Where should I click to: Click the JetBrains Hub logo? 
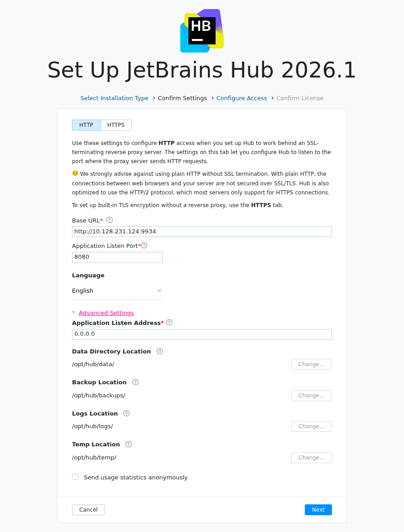click(x=202, y=31)
